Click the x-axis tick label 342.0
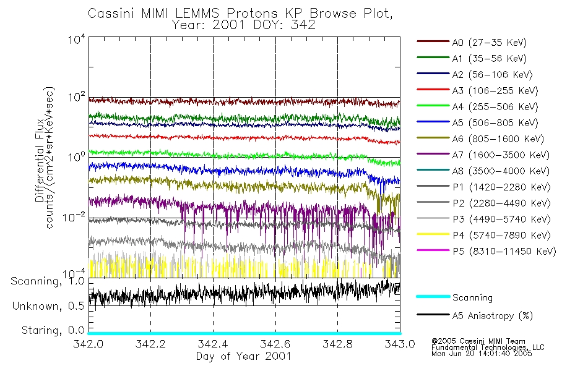 tap(89, 344)
